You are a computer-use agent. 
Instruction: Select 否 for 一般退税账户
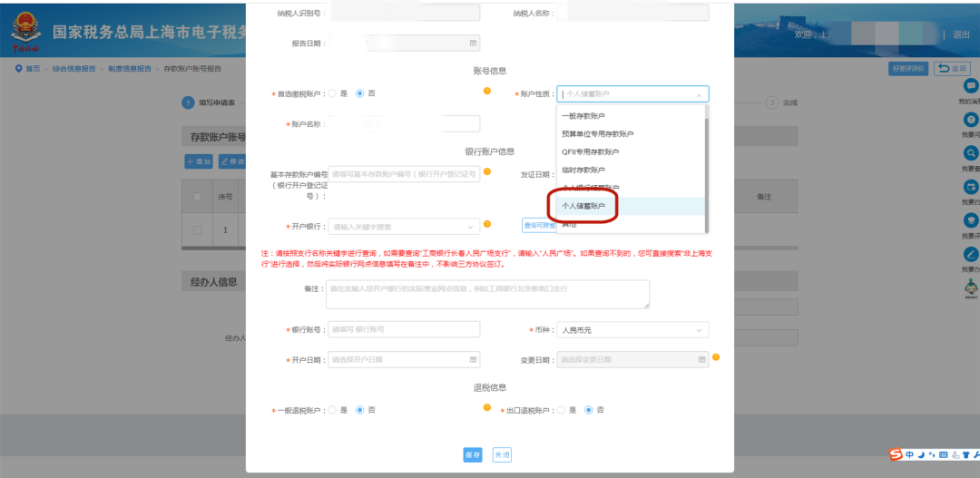click(360, 411)
